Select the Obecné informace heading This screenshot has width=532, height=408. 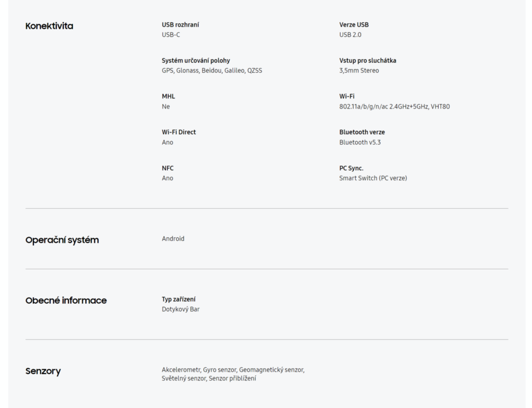[66, 301]
